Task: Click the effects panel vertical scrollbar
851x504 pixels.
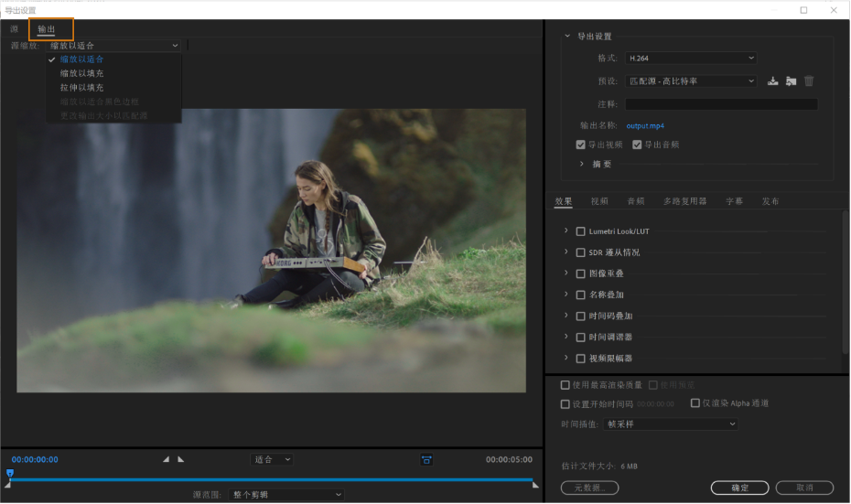Action: (x=846, y=282)
